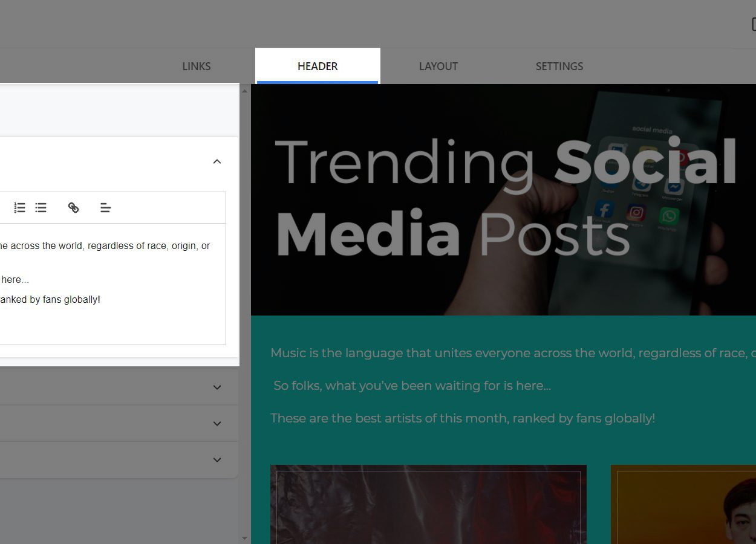Click the numbered list formatting icon

point(19,207)
